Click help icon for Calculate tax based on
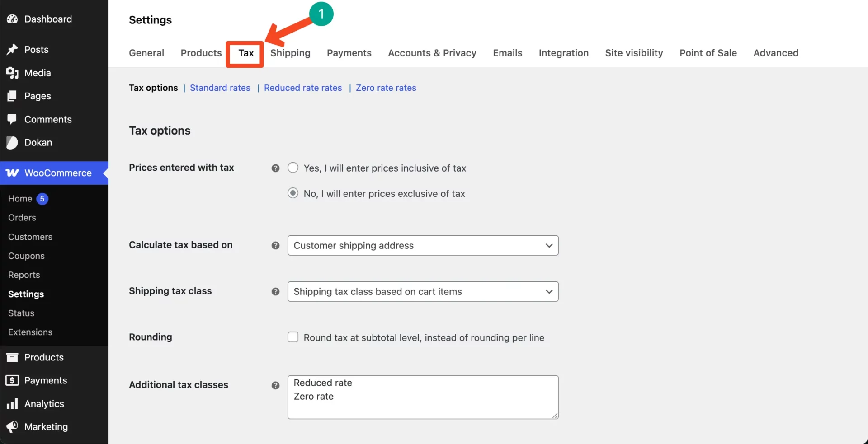 tap(275, 245)
